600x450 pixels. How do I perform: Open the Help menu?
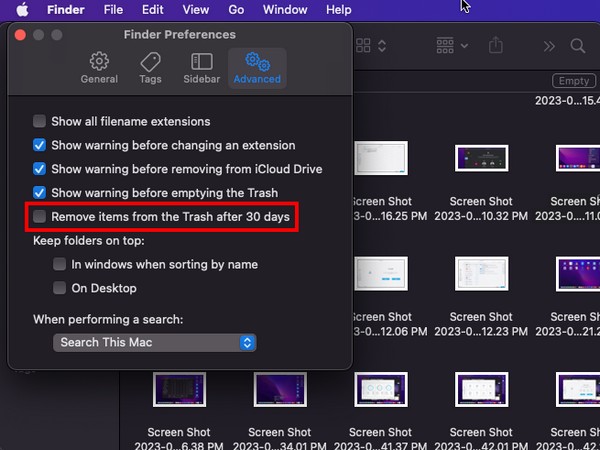tap(339, 10)
